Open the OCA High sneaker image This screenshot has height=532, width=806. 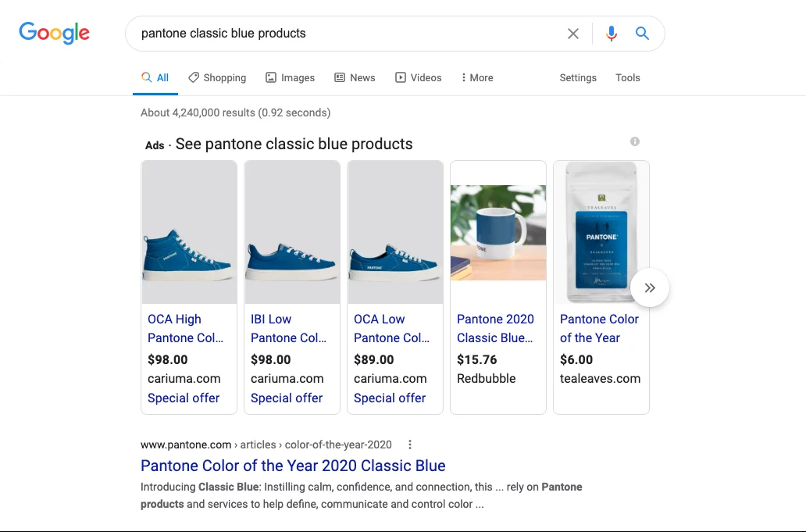coord(189,232)
